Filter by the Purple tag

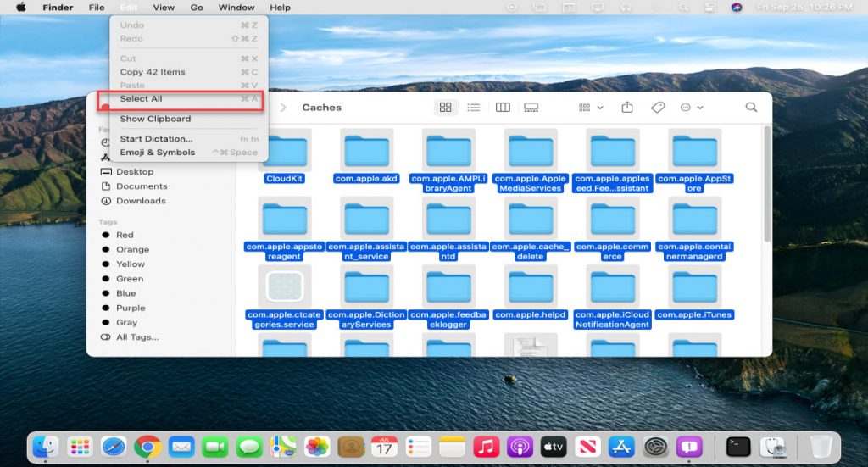click(131, 308)
